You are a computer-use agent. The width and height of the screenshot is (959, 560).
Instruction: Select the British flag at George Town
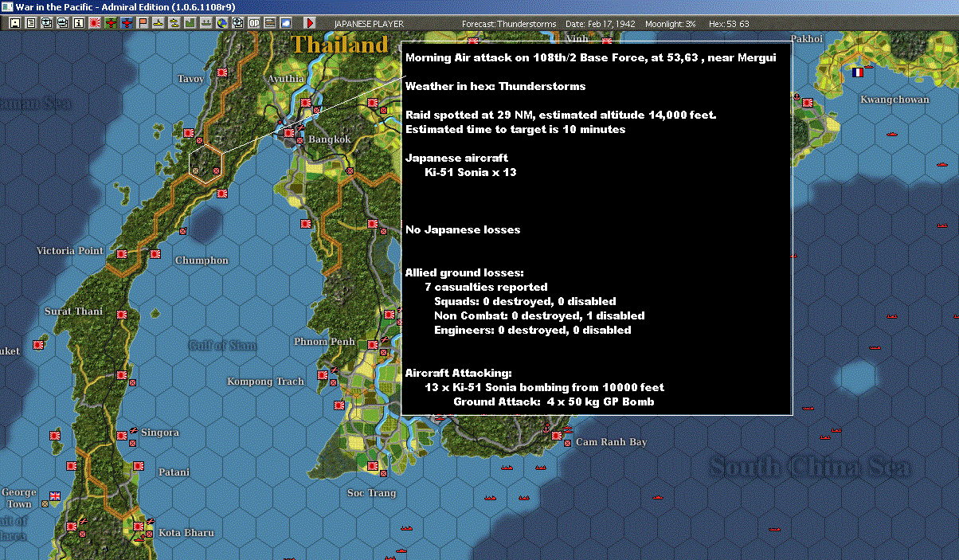tap(55, 496)
